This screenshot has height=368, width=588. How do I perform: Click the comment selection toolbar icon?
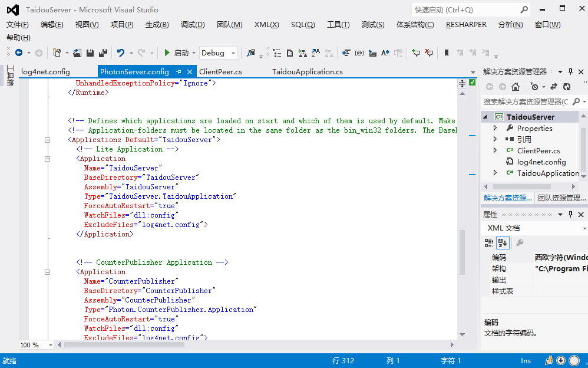point(416,53)
